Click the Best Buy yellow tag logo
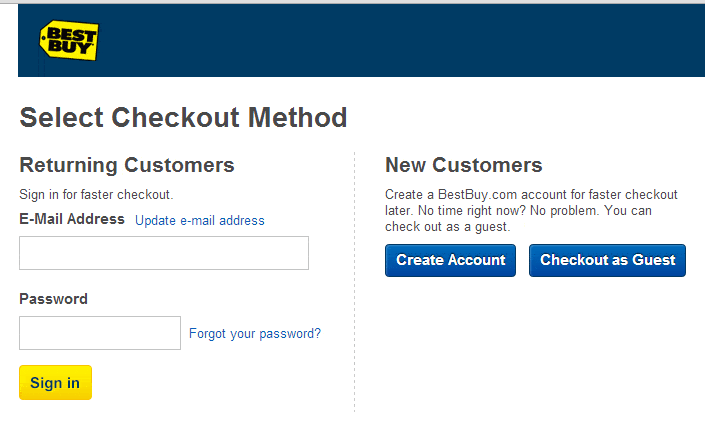Viewport: 705px width, 423px height. [69, 40]
